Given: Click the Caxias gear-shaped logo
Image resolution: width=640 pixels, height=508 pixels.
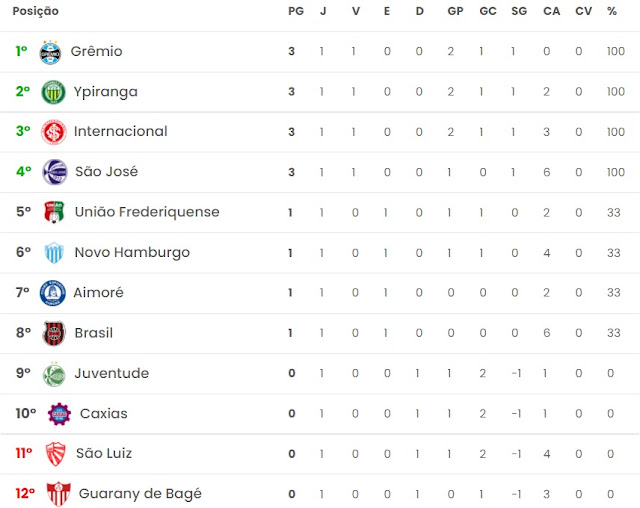Looking at the screenshot, I should [59, 414].
